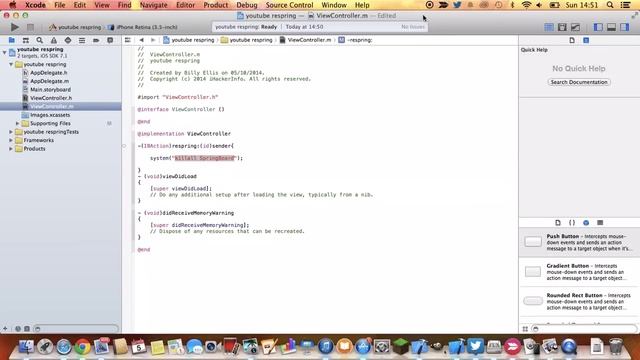Show the Code Snippet library

click(x=572, y=222)
